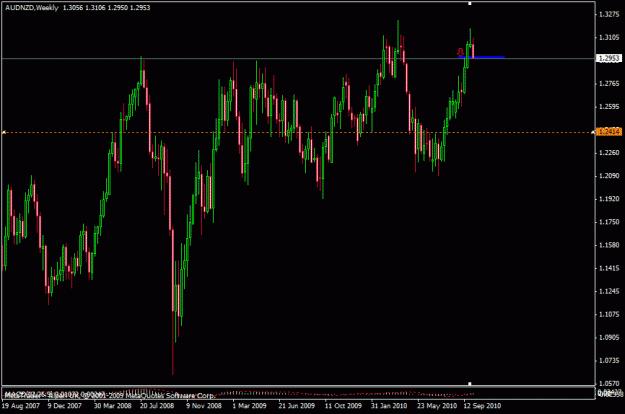Click the white handle square above the indicator window
625x414 pixels.
[x=470, y=384]
